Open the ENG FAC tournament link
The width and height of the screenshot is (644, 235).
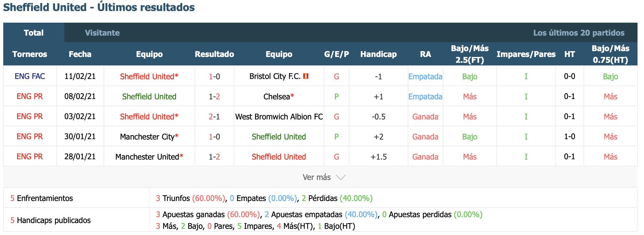tap(30, 76)
